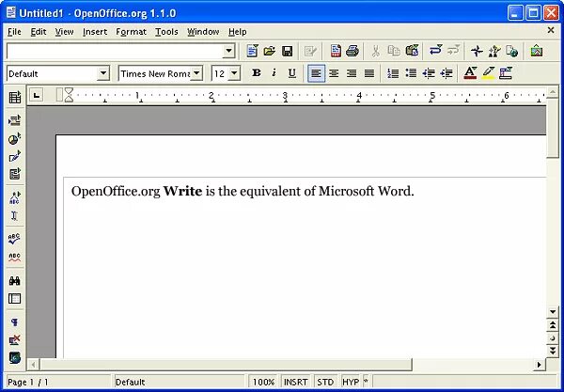The width and height of the screenshot is (564, 392).
Task: Toggle INSRT insert mode in status bar
Action: click(296, 382)
